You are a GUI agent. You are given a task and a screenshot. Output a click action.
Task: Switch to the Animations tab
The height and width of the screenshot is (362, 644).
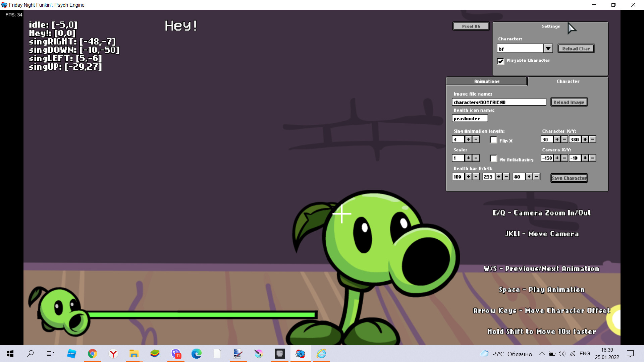[x=486, y=81]
